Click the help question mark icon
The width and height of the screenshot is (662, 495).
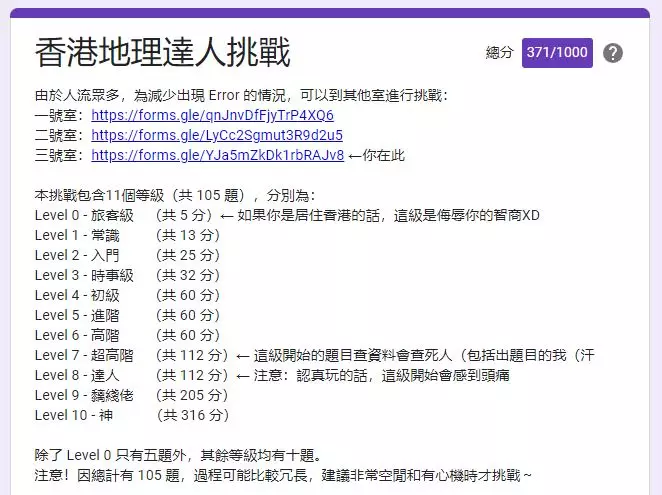[x=613, y=53]
